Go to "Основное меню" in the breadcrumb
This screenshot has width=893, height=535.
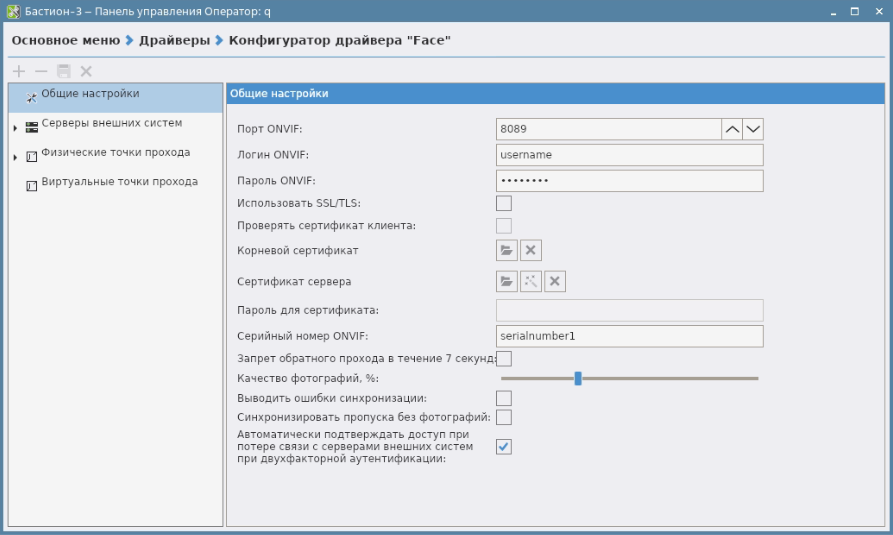tap(65, 41)
